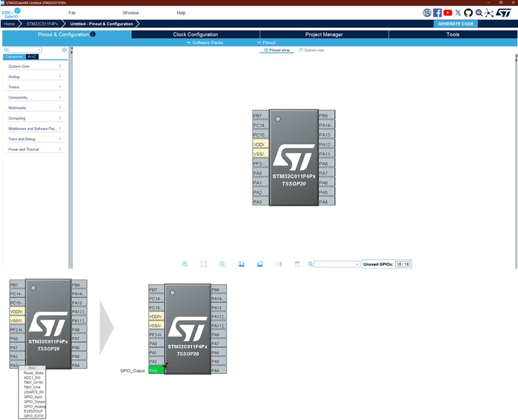
Task: Open the GitHub icon link
Action: click(x=468, y=13)
